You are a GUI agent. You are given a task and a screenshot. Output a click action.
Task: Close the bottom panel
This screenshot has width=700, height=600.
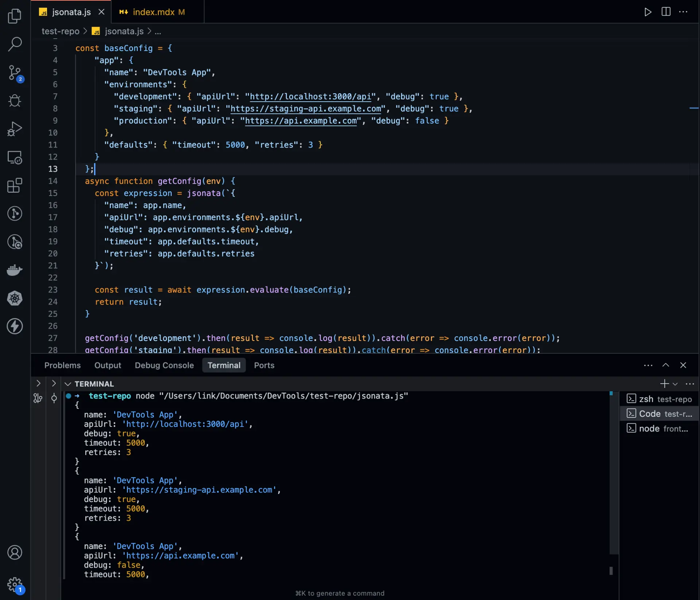pos(683,365)
